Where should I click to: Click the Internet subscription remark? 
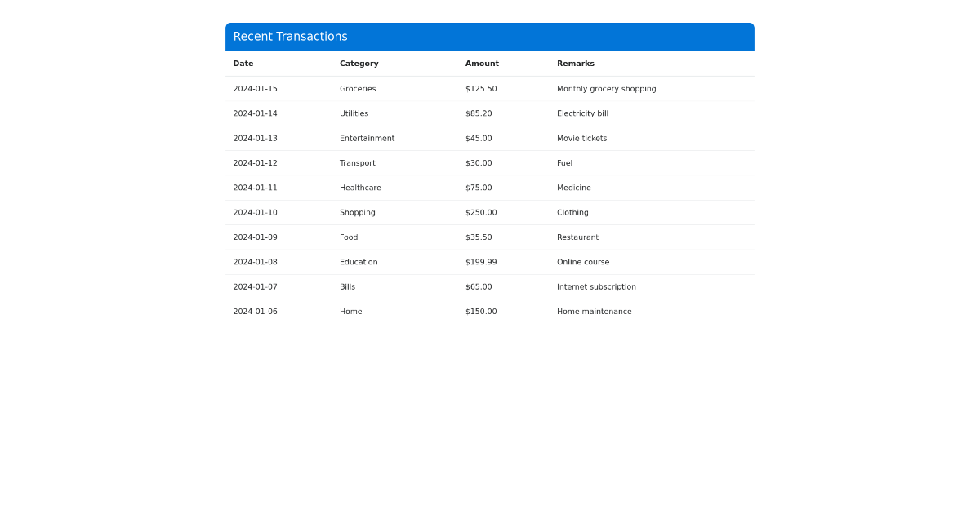[x=596, y=286]
